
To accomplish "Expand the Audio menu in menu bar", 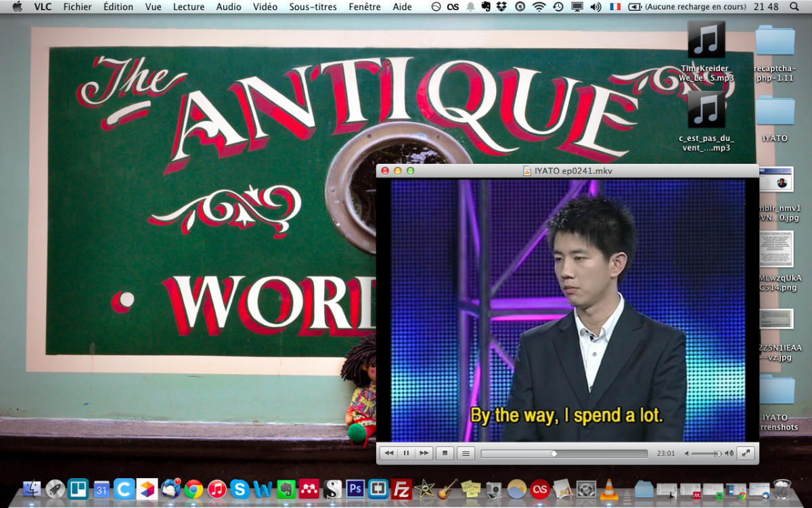I will [x=229, y=7].
